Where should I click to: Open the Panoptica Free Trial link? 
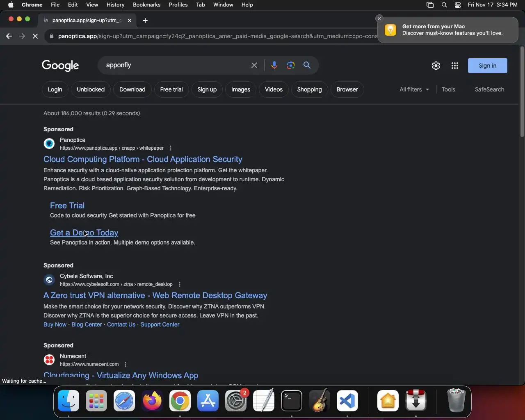coord(67,205)
